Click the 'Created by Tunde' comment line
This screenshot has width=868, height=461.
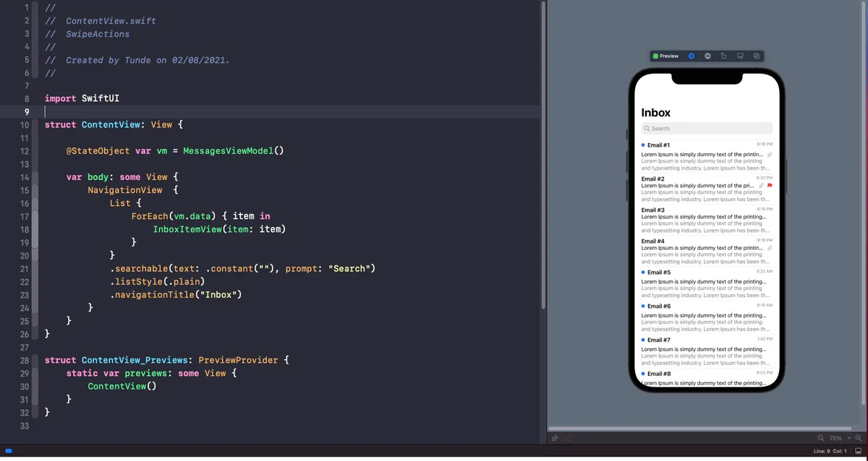137,60
